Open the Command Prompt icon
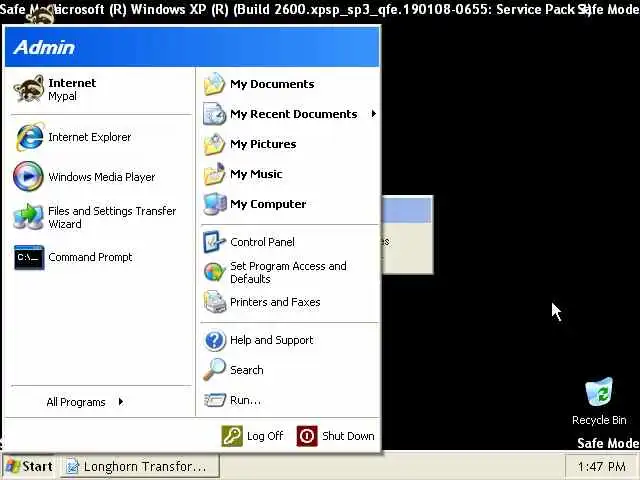 29,257
